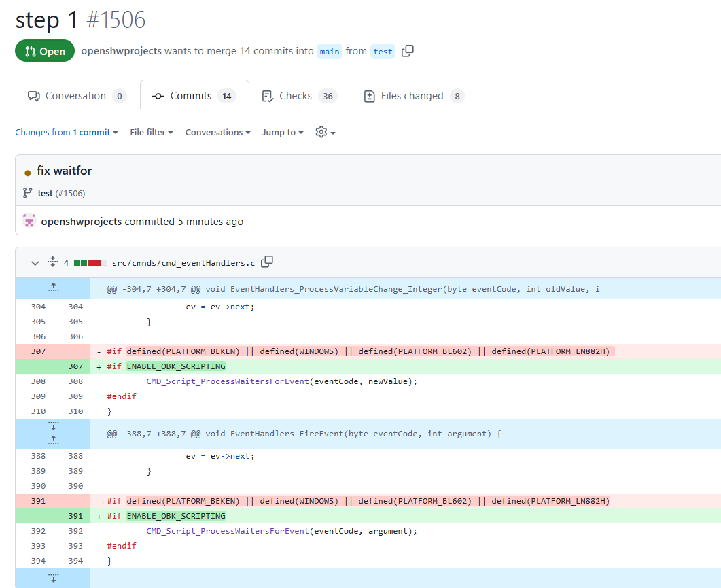Click openshwprojects avatar image
Image resolution: width=721 pixels, height=588 pixels.
pos(29,220)
